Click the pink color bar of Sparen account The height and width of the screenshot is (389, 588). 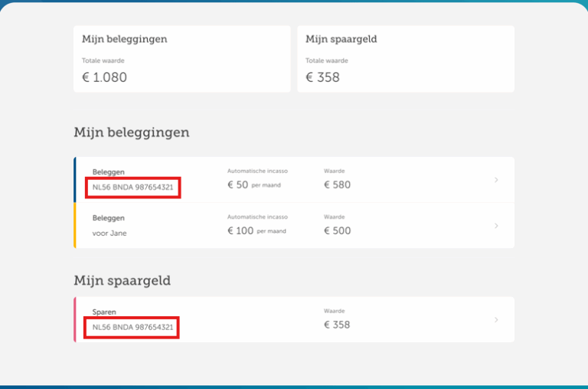point(75,319)
